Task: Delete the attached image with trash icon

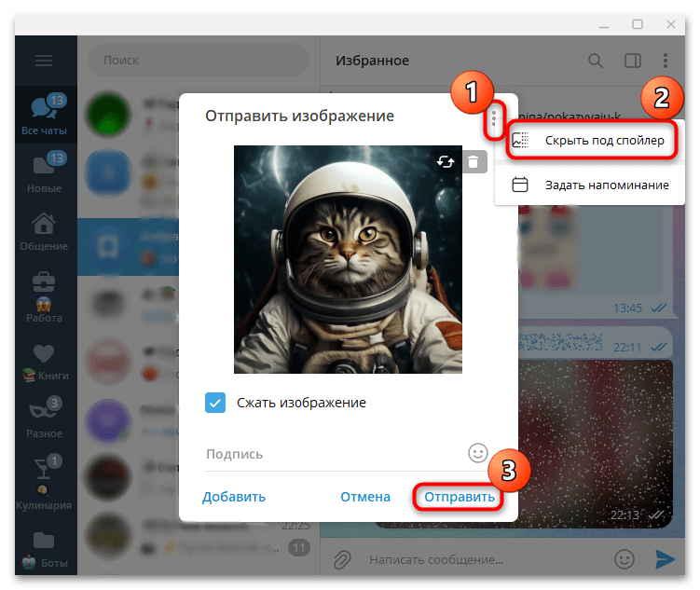Action: [474, 161]
